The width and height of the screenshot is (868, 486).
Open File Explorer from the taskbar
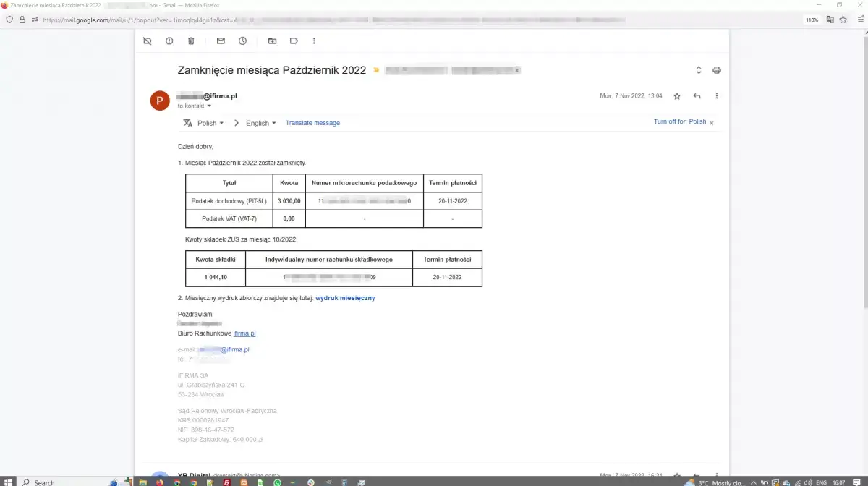[x=144, y=482]
